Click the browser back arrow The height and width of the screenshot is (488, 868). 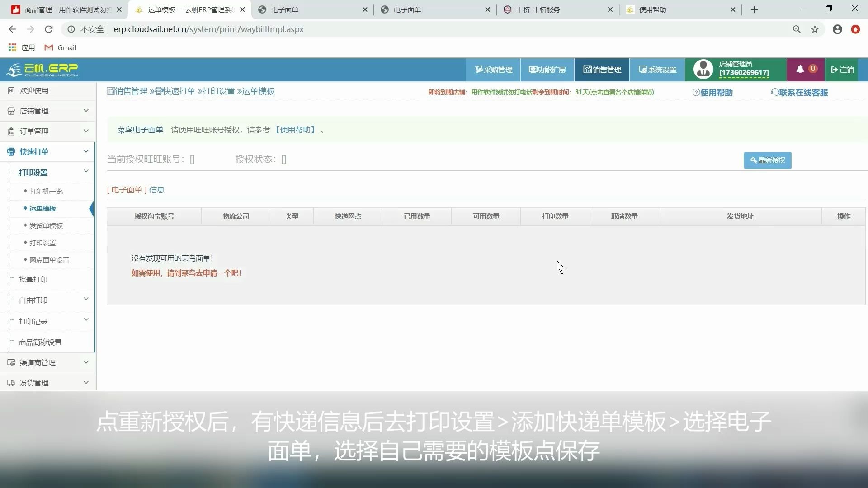coord(12,29)
